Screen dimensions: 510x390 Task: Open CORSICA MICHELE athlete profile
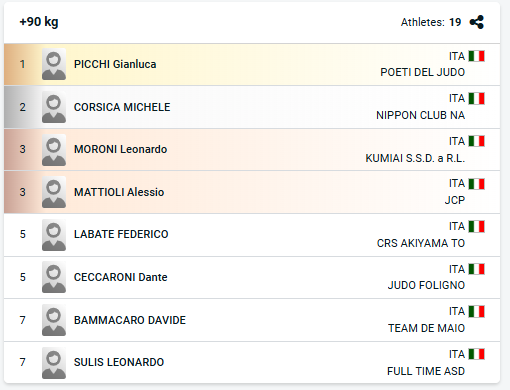coord(122,107)
